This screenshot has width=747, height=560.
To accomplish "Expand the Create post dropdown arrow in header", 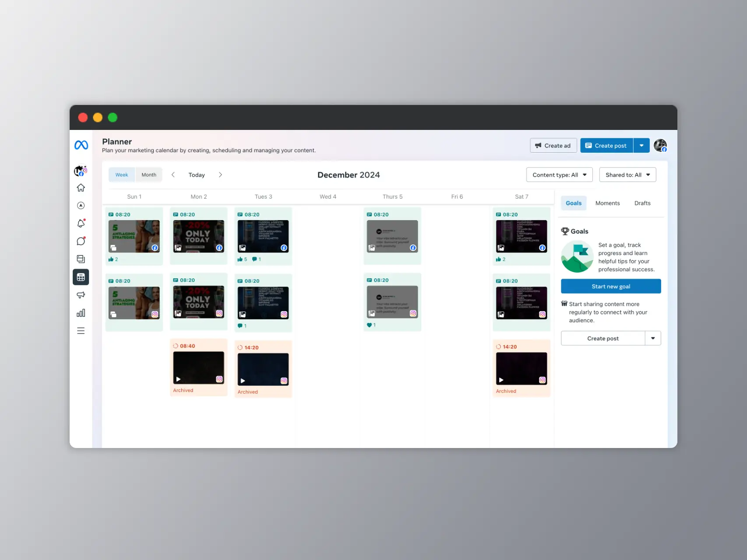I will [641, 146].
